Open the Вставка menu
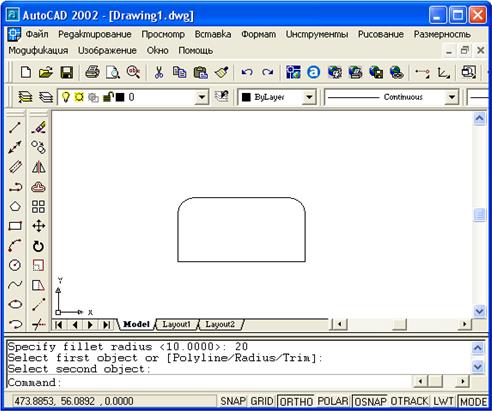This screenshot has height=411, width=492. pyautogui.click(x=213, y=34)
